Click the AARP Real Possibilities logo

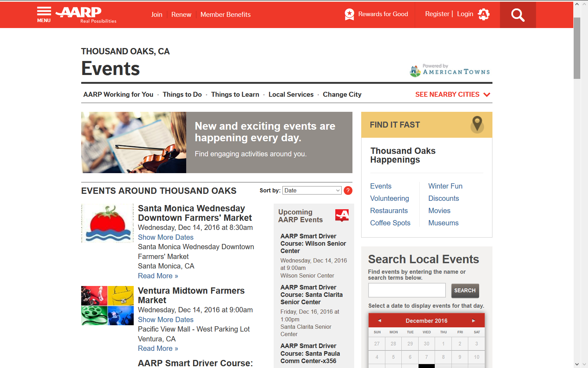pos(86,15)
